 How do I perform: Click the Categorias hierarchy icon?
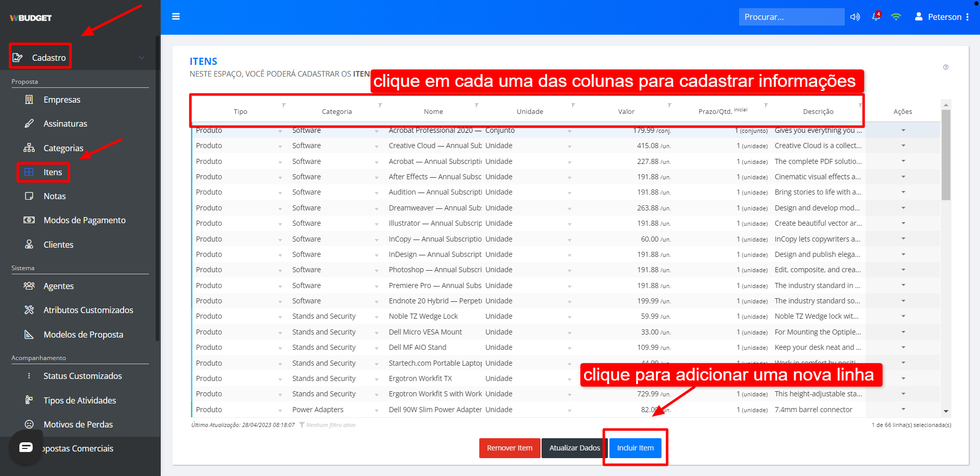coord(29,148)
